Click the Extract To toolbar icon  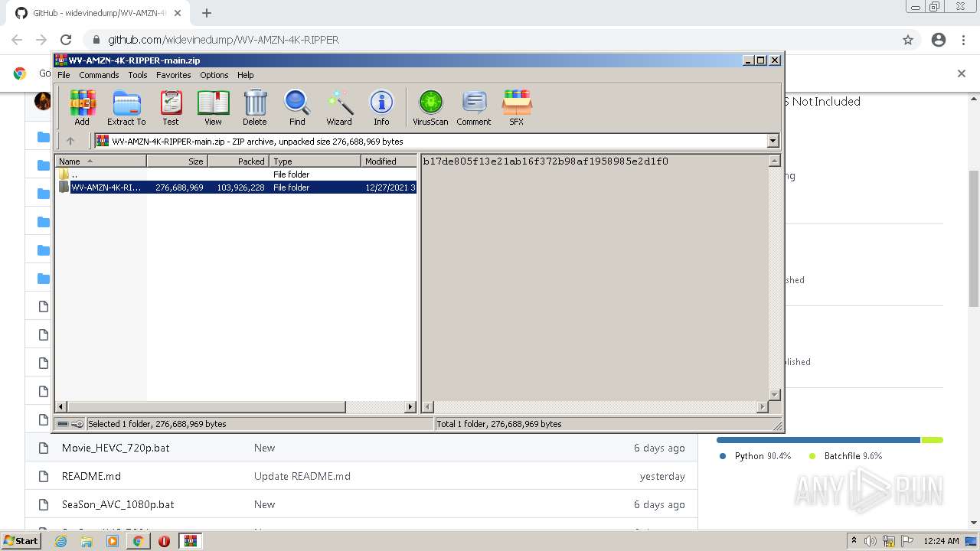pos(126,107)
